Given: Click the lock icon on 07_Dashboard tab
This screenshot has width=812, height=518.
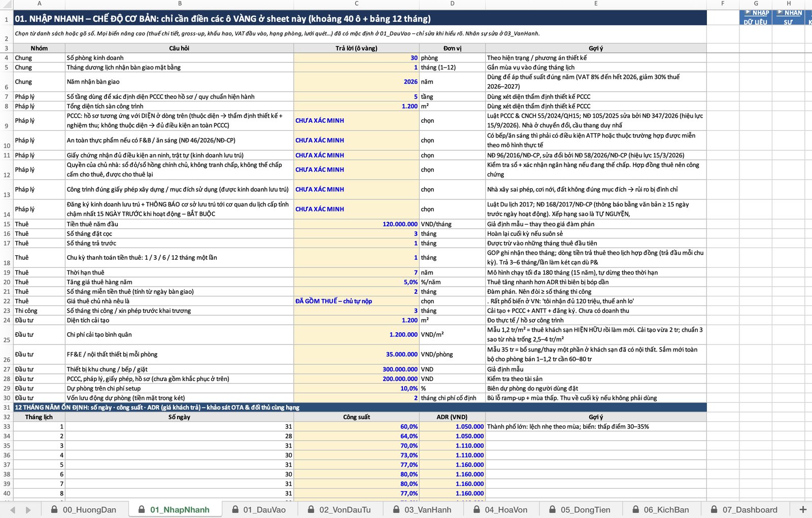Looking at the screenshot, I should coord(714,509).
